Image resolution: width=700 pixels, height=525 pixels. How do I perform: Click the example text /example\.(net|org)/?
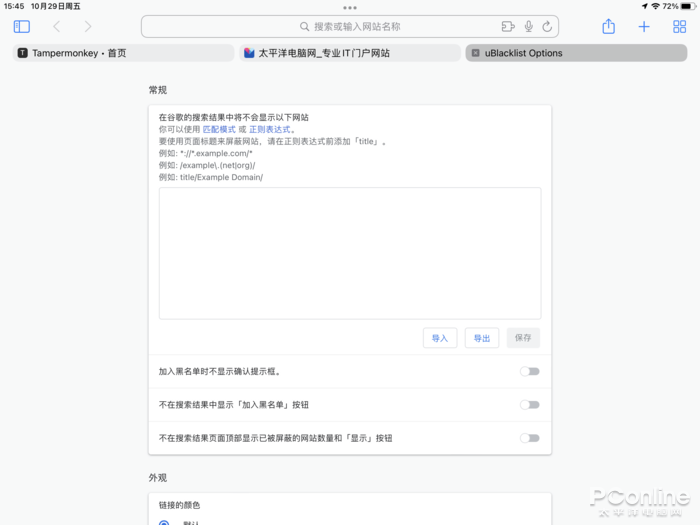[218, 165]
